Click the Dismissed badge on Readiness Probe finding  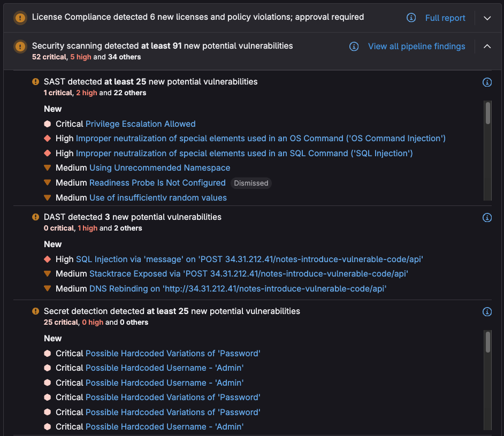[251, 183]
